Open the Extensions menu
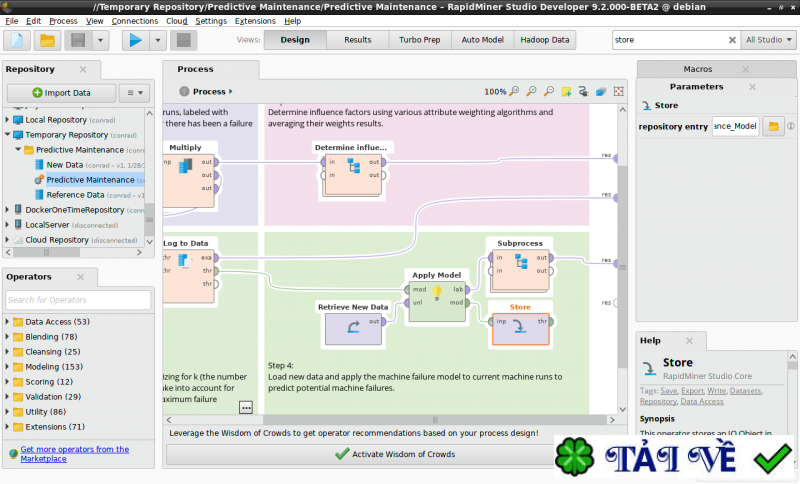Image resolution: width=800 pixels, height=484 pixels. (x=255, y=21)
